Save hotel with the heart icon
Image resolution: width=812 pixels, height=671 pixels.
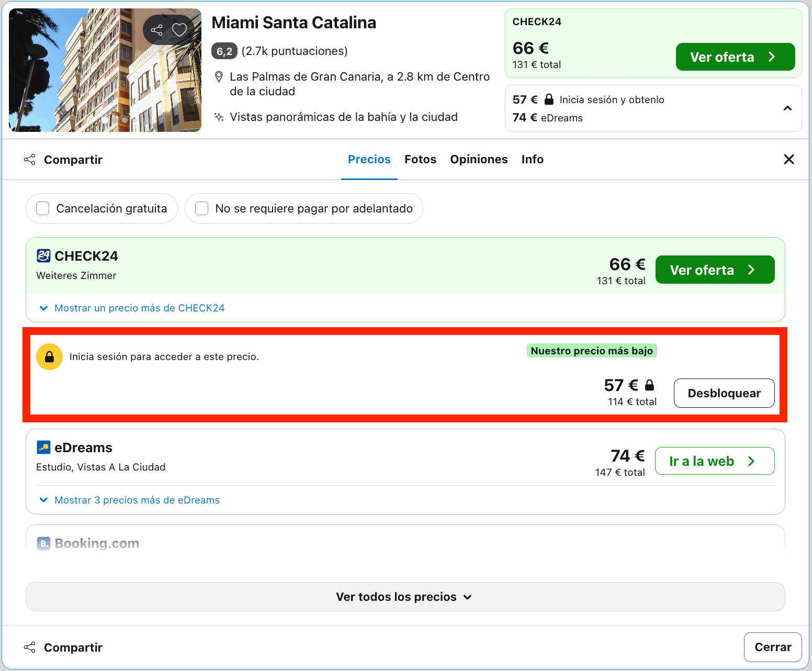point(179,30)
